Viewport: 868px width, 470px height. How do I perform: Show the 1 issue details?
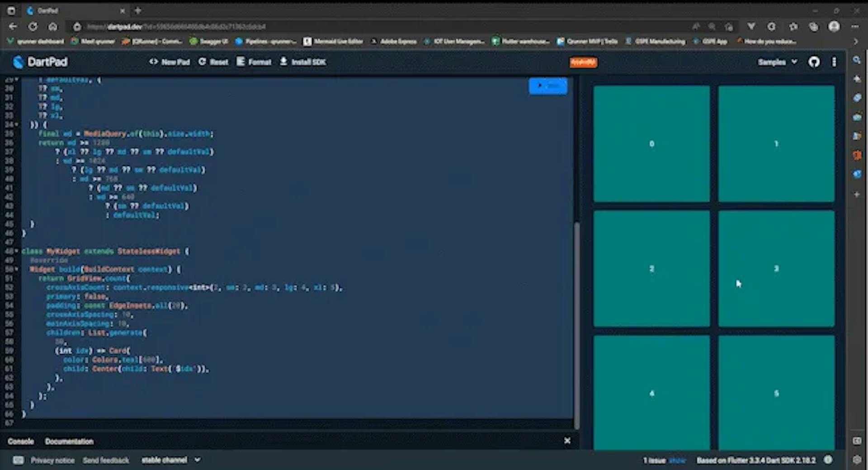(677, 461)
